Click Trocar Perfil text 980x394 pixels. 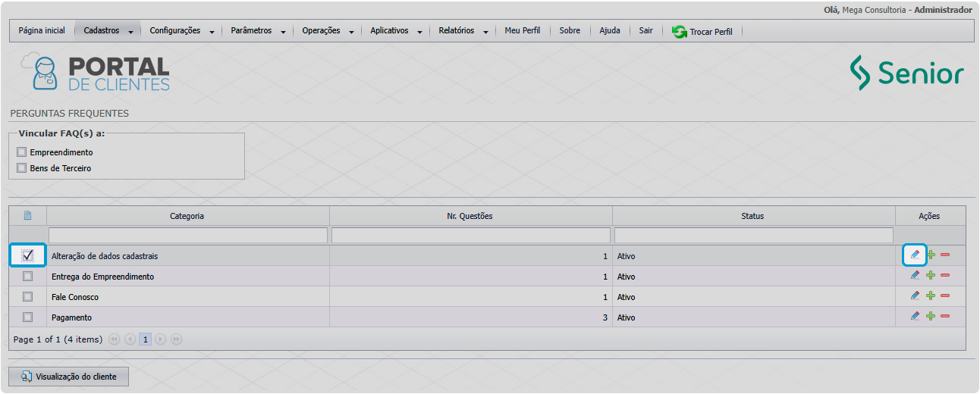711,32
